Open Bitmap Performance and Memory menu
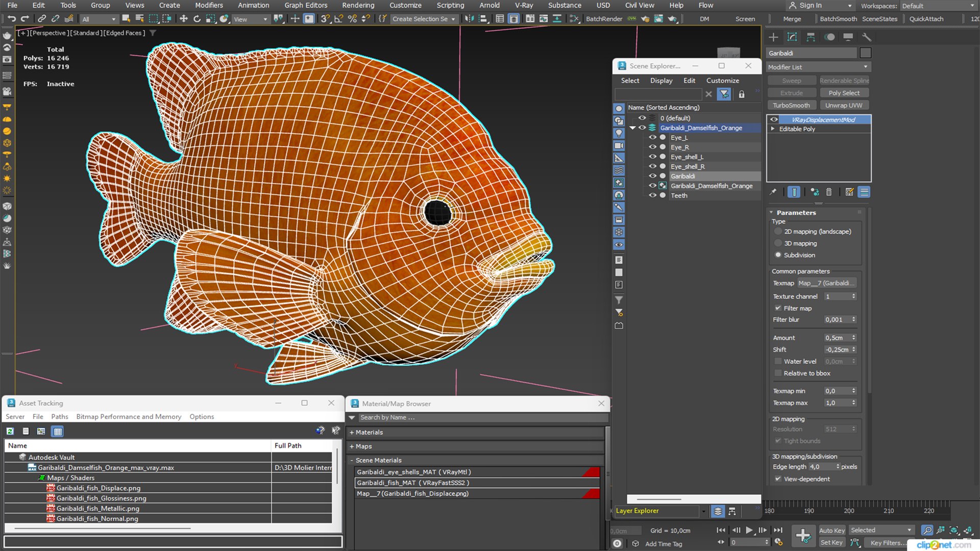The height and width of the screenshot is (551, 980). (129, 417)
